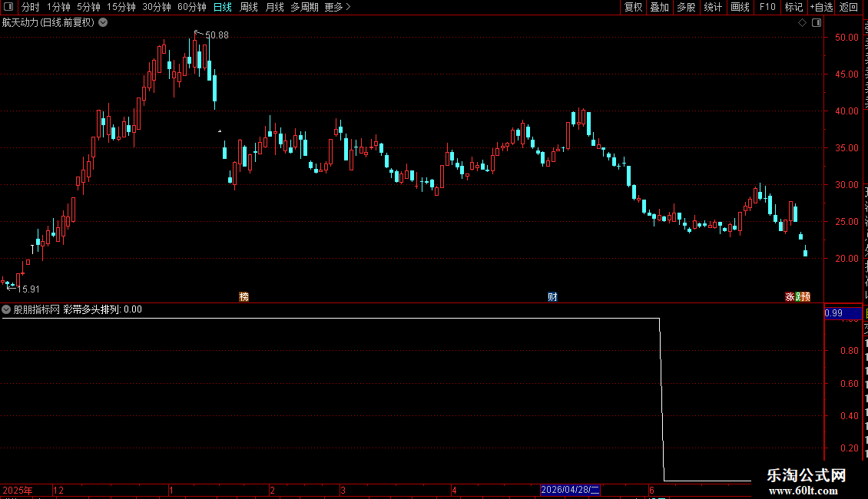Open the 多周期 multi-period view
The height and width of the screenshot is (499, 868).
[x=304, y=7]
